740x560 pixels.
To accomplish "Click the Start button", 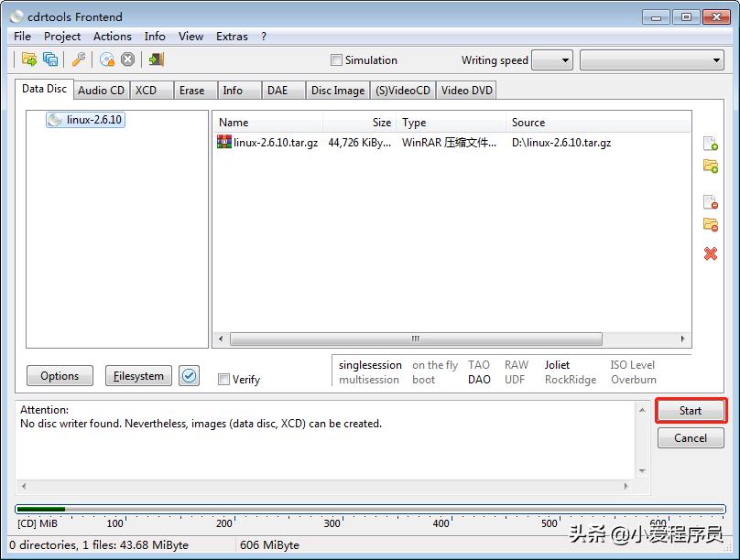I will [x=691, y=410].
